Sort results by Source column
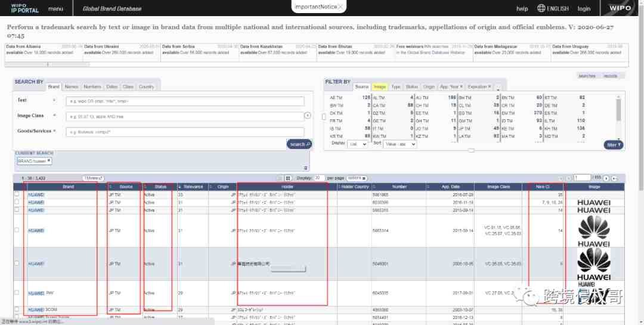 126,187
